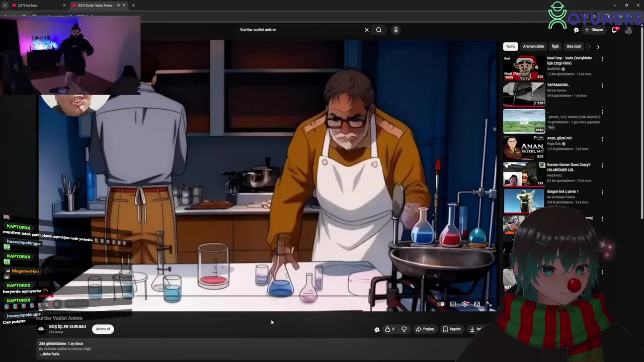Dislike the video with thumbs down

(404, 329)
